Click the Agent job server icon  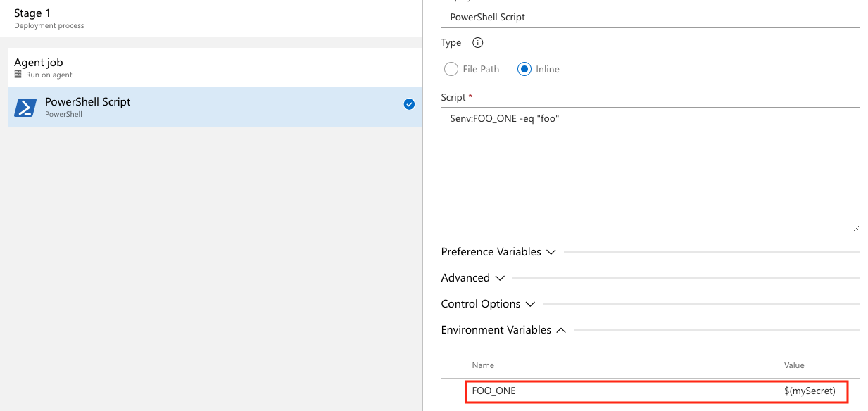(x=18, y=75)
